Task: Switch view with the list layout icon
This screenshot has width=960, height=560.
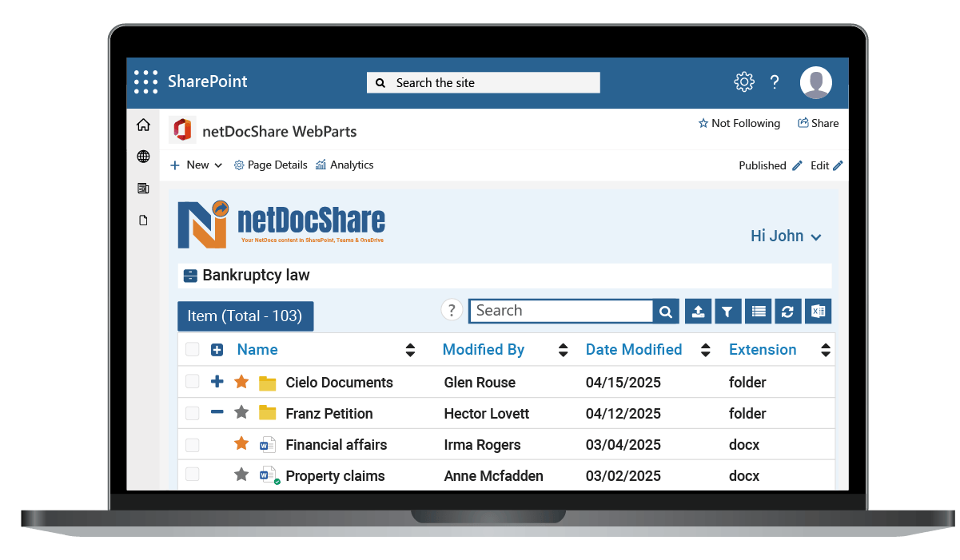Action: point(758,312)
